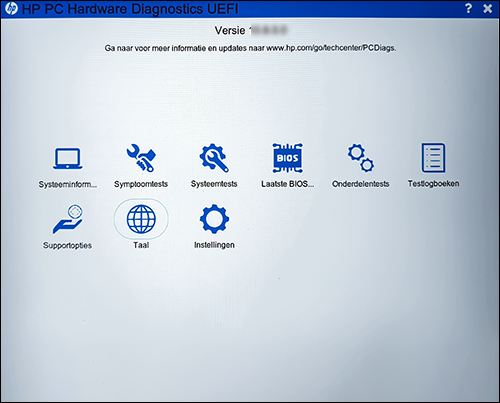Open Onderdelentests double-gear icon
This screenshot has height=403, width=500.
[x=361, y=158]
